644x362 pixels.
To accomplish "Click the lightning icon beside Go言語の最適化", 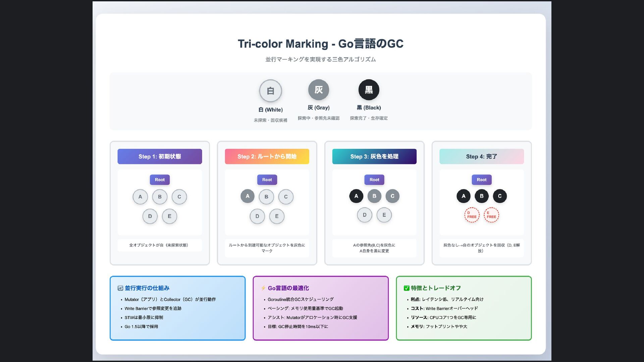I will [x=263, y=288].
